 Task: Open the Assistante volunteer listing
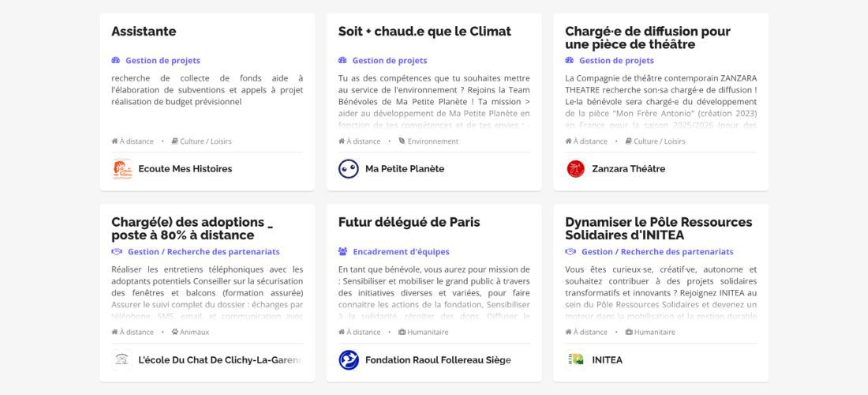pyautogui.click(x=144, y=32)
